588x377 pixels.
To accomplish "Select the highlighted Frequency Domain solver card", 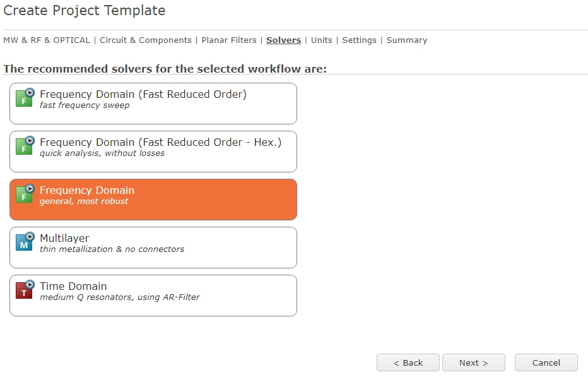I will coord(153,200).
